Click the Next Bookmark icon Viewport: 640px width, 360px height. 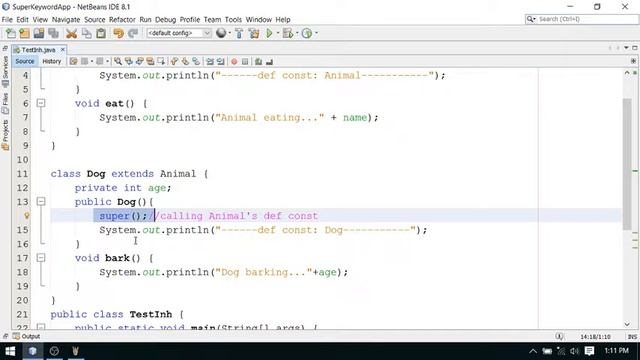[185, 62]
